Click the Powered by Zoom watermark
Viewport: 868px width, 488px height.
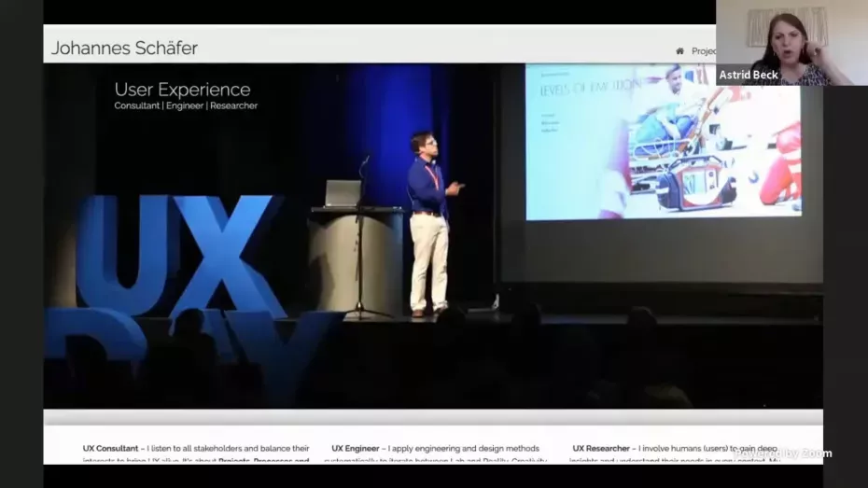pos(782,453)
